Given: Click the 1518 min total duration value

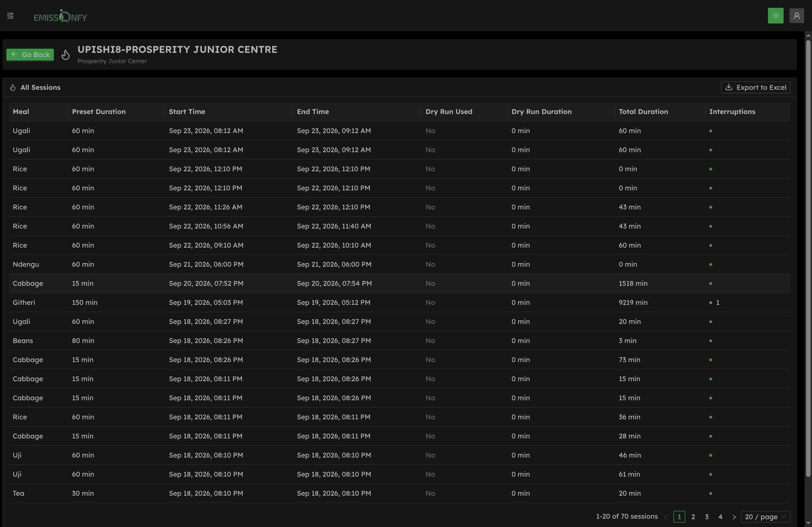Looking at the screenshot, I should [x=633, y=284].
